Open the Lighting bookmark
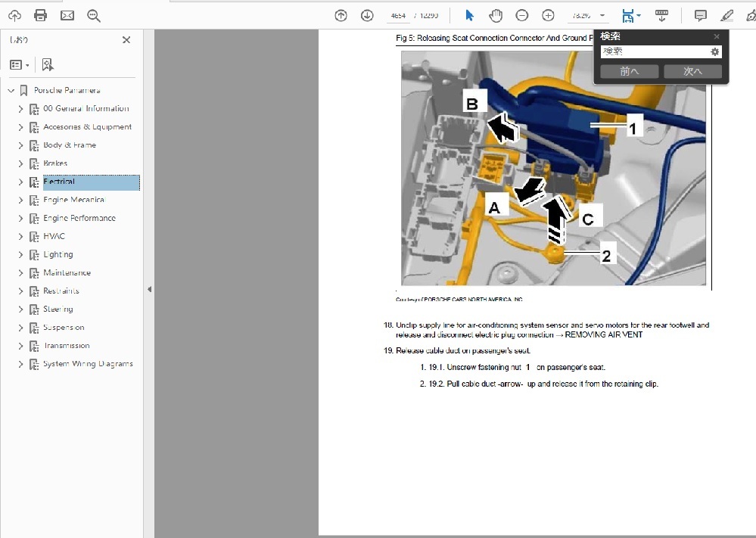 click(58, 254)
